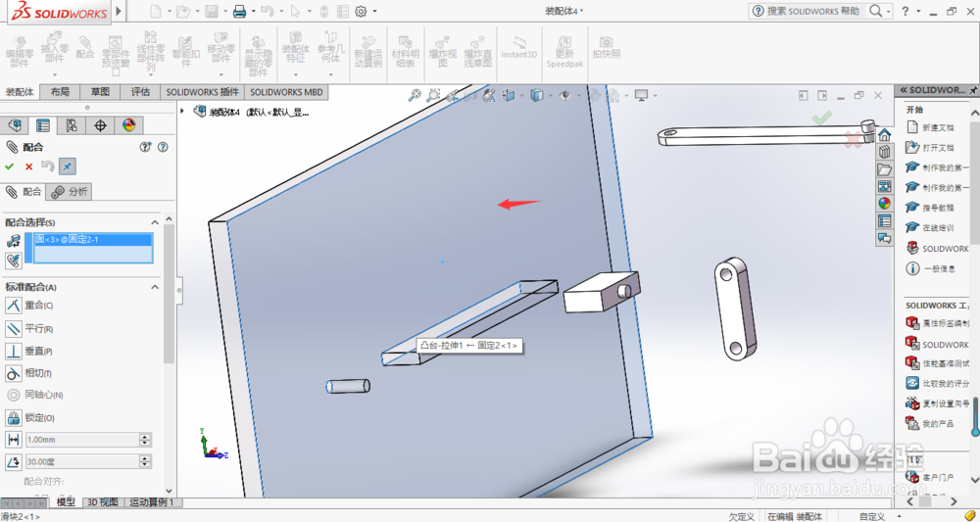Click the 搜索 SOLIDWORKS 帮助 search field
Viewport: 980px width, 522px height.
(x=813, y=11)
